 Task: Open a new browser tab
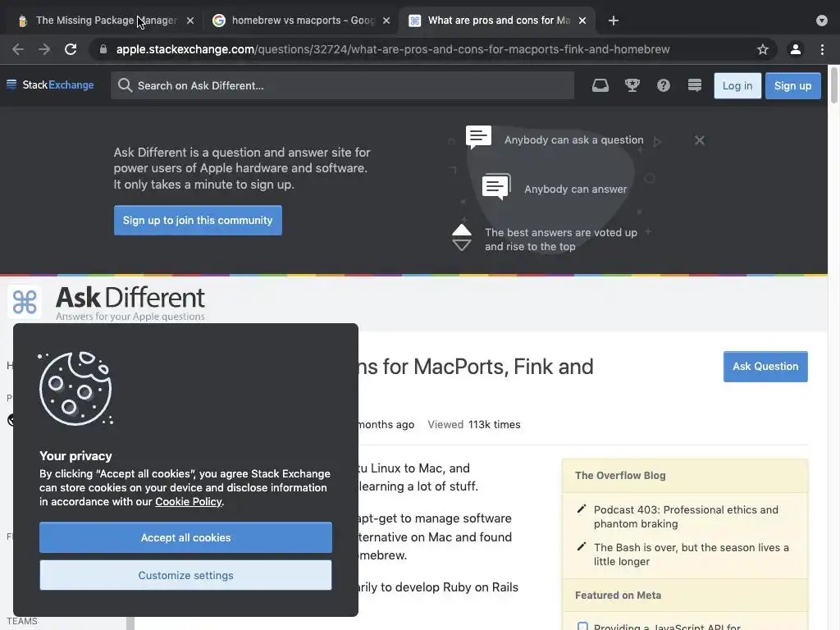pyautogui.click(x=614, y=21)
